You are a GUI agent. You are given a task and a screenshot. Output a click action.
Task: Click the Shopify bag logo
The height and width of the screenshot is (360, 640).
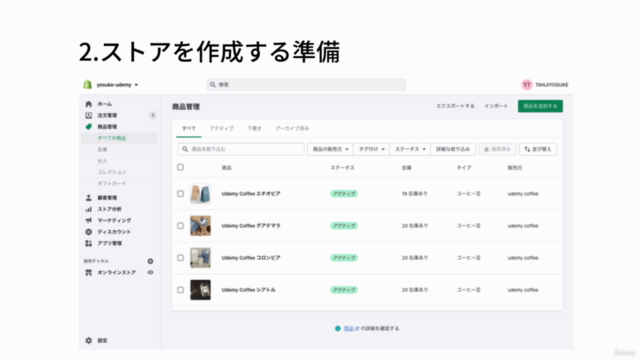point(87,84)
